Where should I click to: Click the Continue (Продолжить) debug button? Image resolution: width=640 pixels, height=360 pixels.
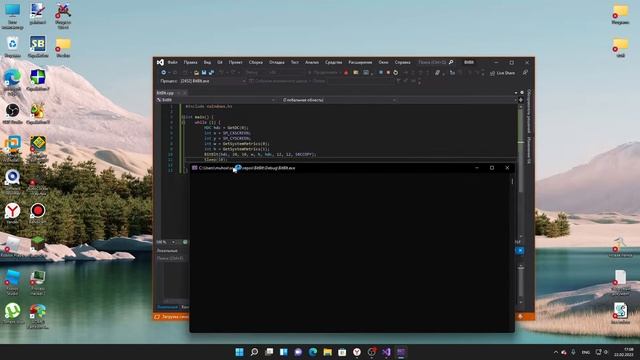[x=323, y=73]
